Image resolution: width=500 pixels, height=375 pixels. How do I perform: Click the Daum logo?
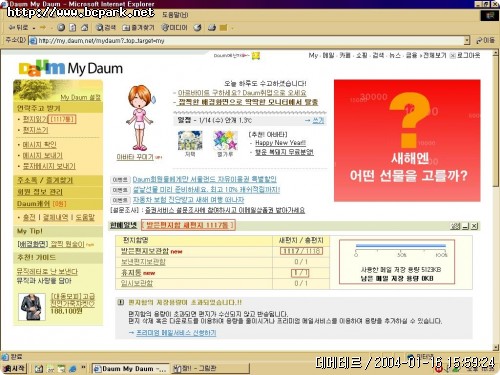(x=41, y=68)
